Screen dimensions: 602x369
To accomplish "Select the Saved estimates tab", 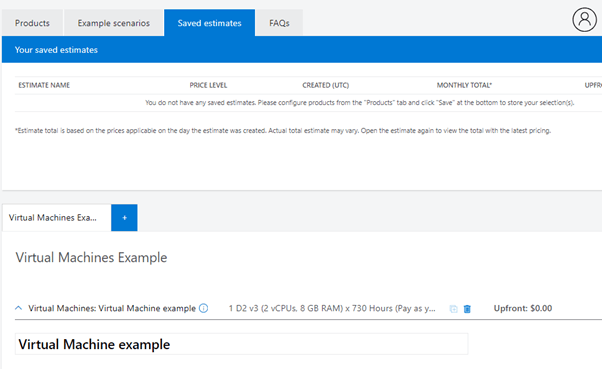I will 209,23.
